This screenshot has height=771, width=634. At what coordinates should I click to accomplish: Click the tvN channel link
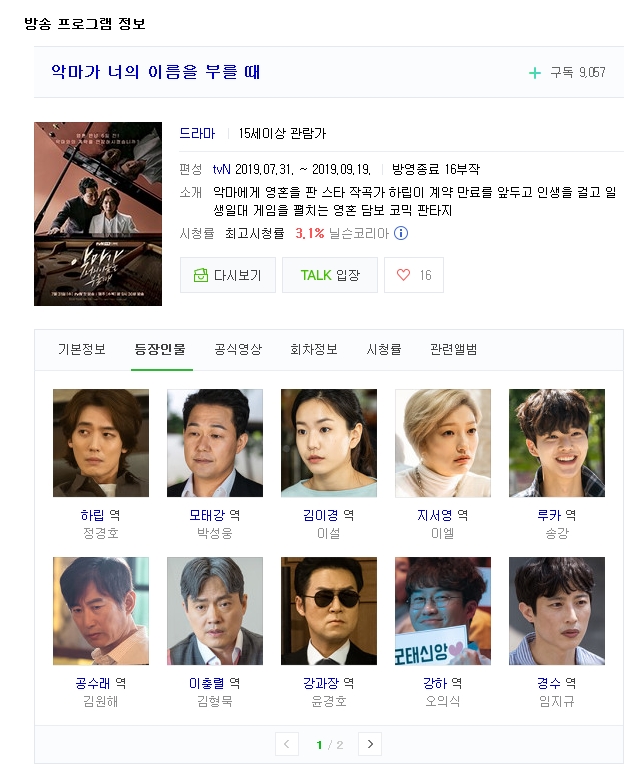point(221,170)
